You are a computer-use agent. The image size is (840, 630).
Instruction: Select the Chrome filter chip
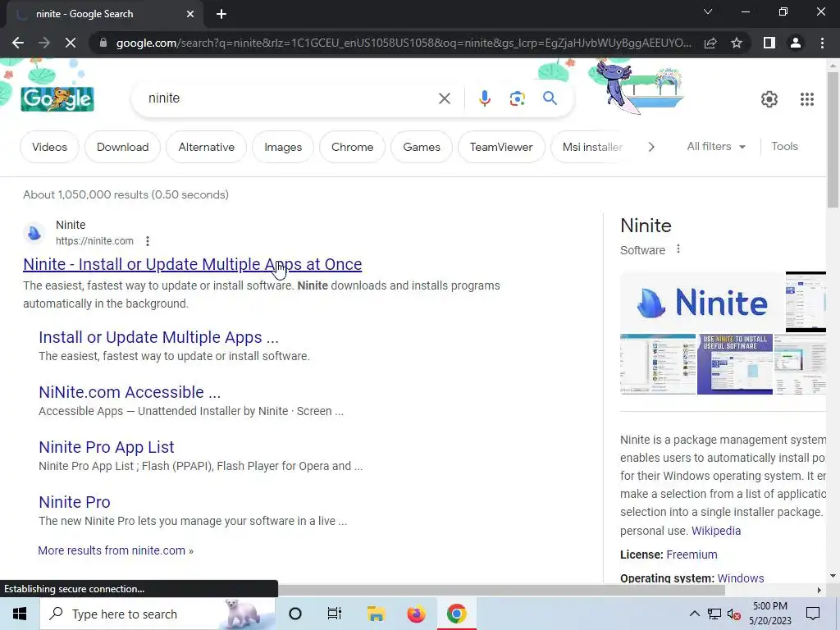(x=352, y=147)
